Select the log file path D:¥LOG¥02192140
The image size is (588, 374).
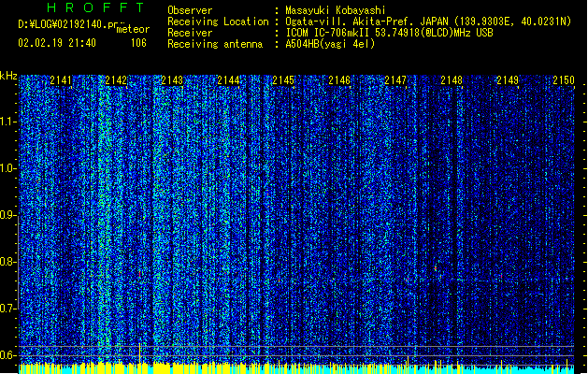63,24
